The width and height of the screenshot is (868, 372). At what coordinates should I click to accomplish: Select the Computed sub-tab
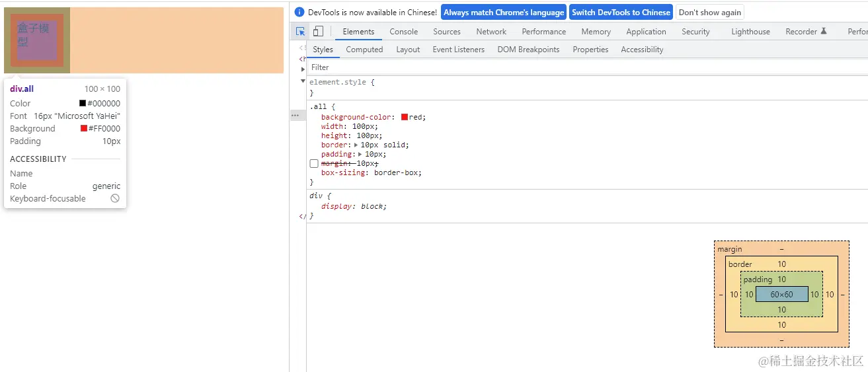[364, 50]
